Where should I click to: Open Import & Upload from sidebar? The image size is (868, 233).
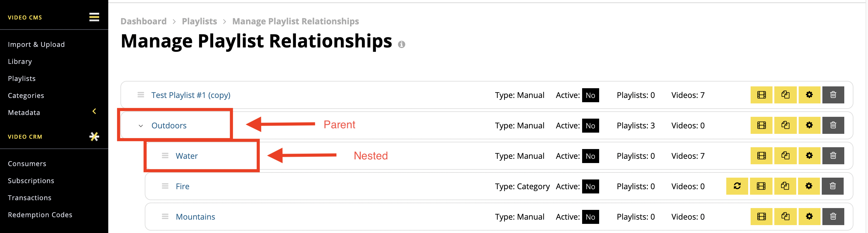[x=36, y=44]
